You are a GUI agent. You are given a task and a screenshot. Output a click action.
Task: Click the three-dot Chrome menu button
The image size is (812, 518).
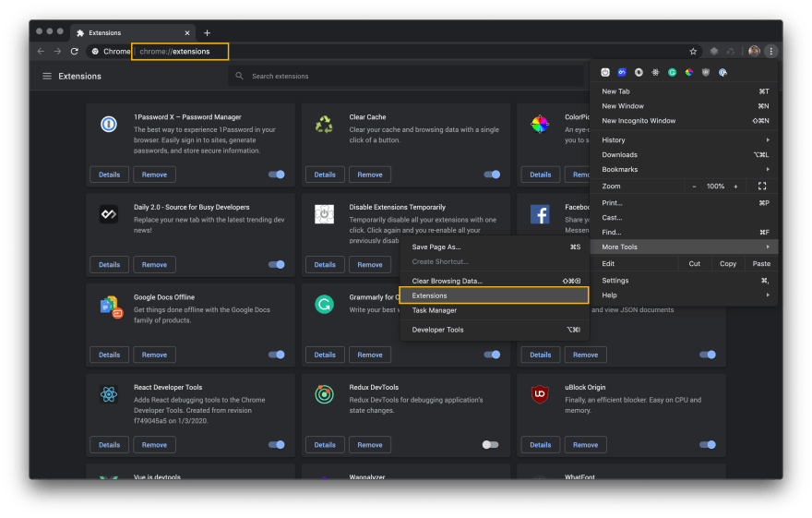771,51
